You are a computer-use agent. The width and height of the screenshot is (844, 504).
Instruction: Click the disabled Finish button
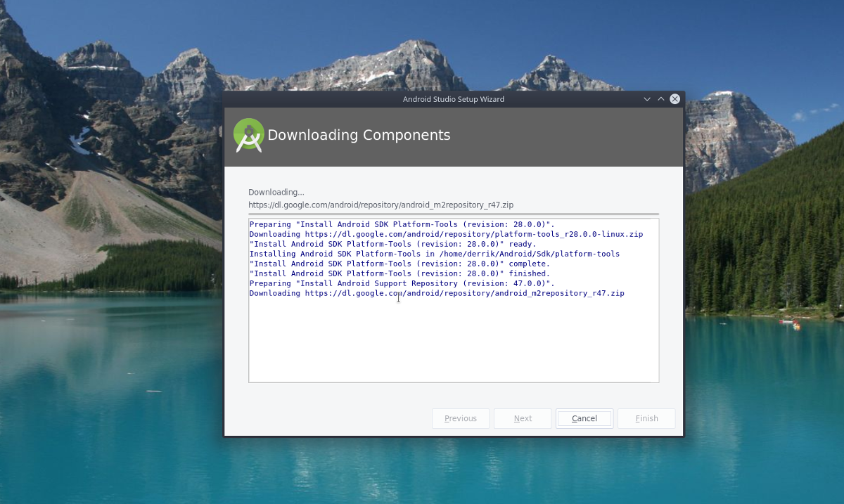(646, 418)
